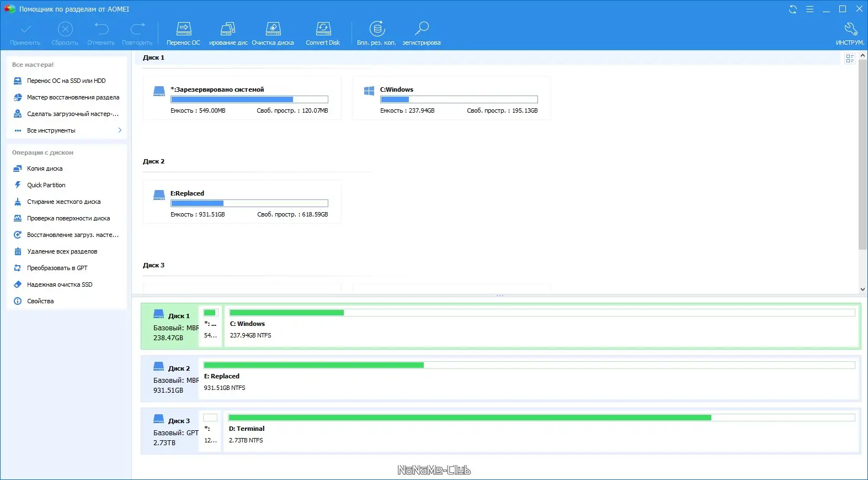Click the Windows logo icon on C: card

[369, 91]
